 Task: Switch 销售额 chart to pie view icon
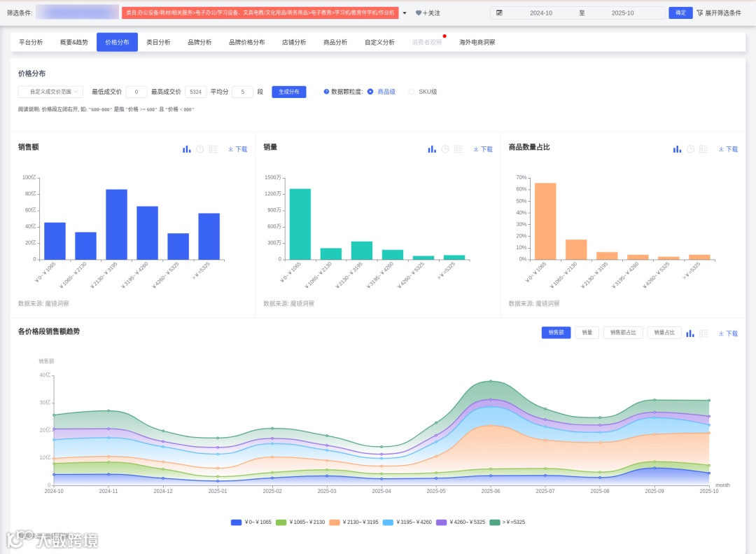point(200,149)
